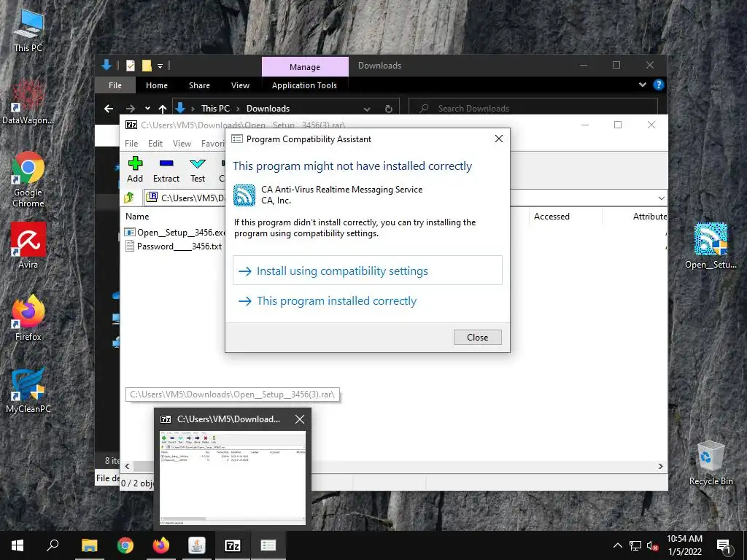The width and height of the screenshot is (747, 560).
Task: Click the Search Downloads field
Action: pos(533,109)
